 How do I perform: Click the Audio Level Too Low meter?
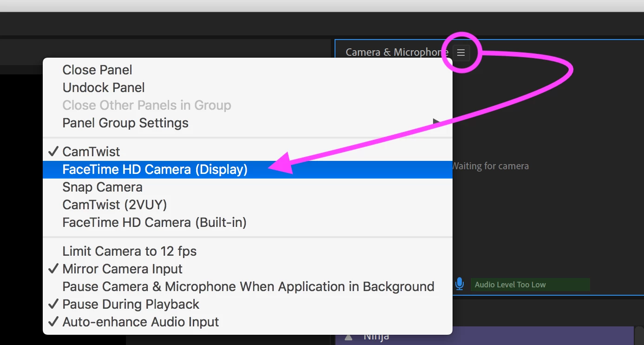tap(530, 285)
